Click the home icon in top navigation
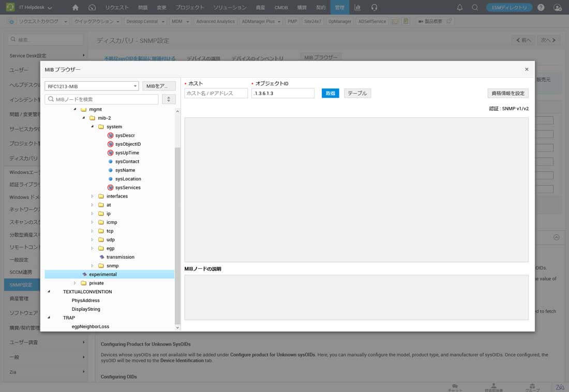The image size is (569, 392). pyautogui.click(x=75, y=7)
